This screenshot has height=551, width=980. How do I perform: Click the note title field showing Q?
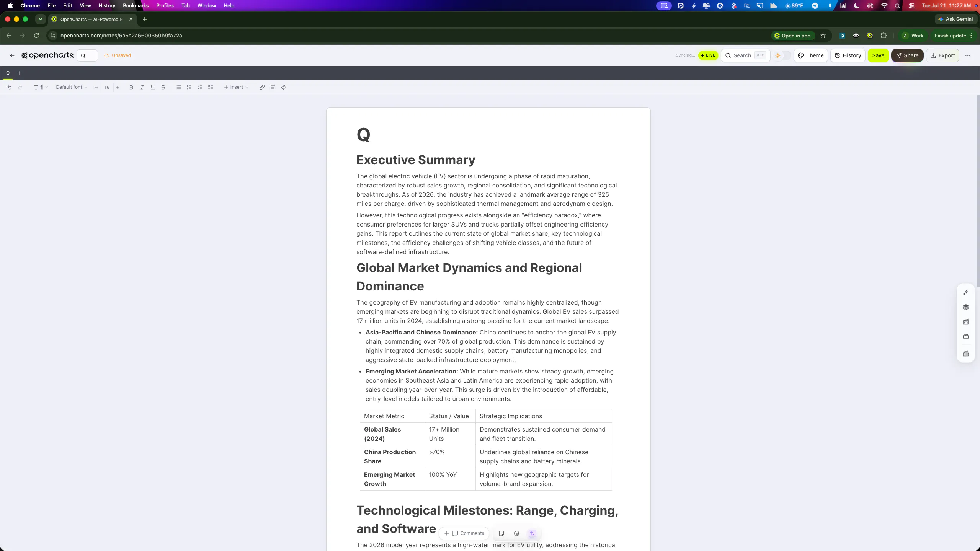(x=87, y=55)
